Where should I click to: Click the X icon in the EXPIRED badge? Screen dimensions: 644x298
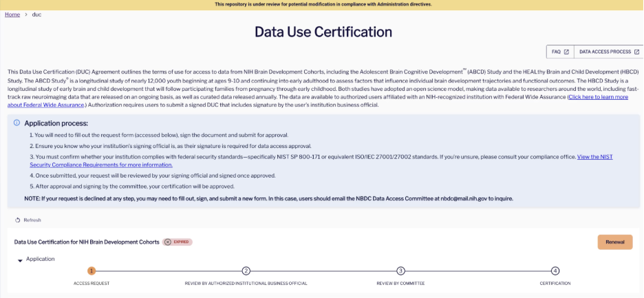(168, 242)
